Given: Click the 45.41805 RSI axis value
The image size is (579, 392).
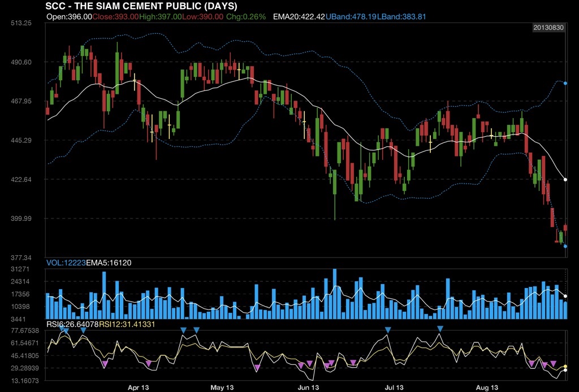Looking at the screenshot, I should (x=25, y=356).
